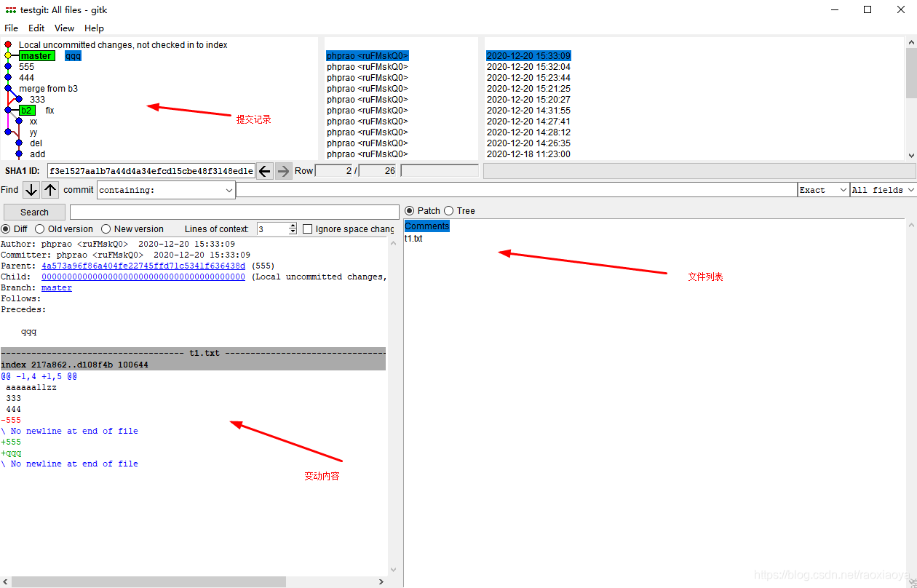Screen dimensions: 917x588
Task: Select the 'merge from b3' commit row
Action: click(48, 89)
